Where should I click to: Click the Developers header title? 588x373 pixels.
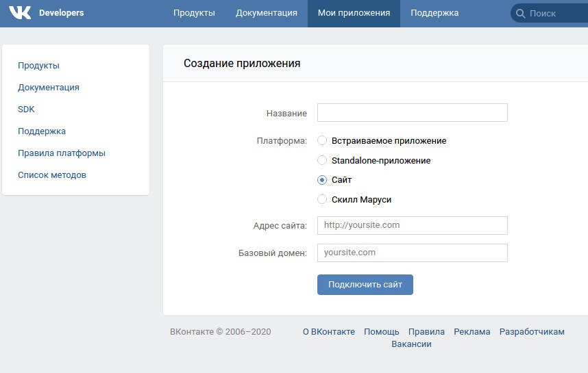tap(62, 13)
